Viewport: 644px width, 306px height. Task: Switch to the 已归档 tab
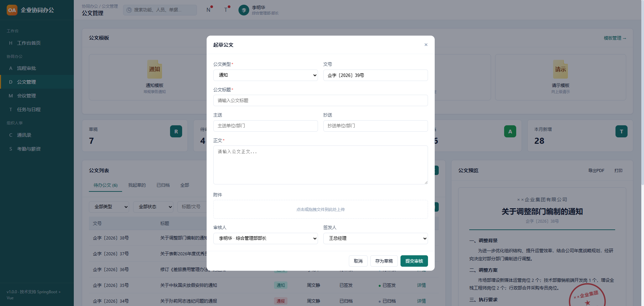(163, 185)
